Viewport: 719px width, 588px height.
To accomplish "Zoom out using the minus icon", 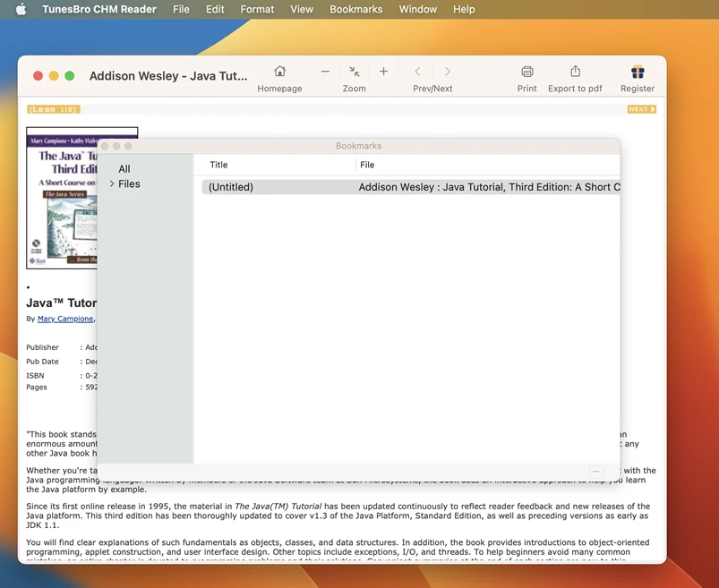I will point(325,71).
